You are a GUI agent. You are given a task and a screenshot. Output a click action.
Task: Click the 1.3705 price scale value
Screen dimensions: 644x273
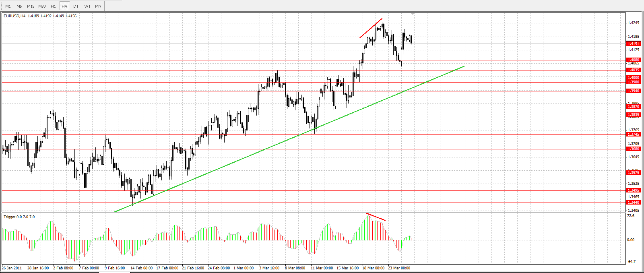click(634, 143)
